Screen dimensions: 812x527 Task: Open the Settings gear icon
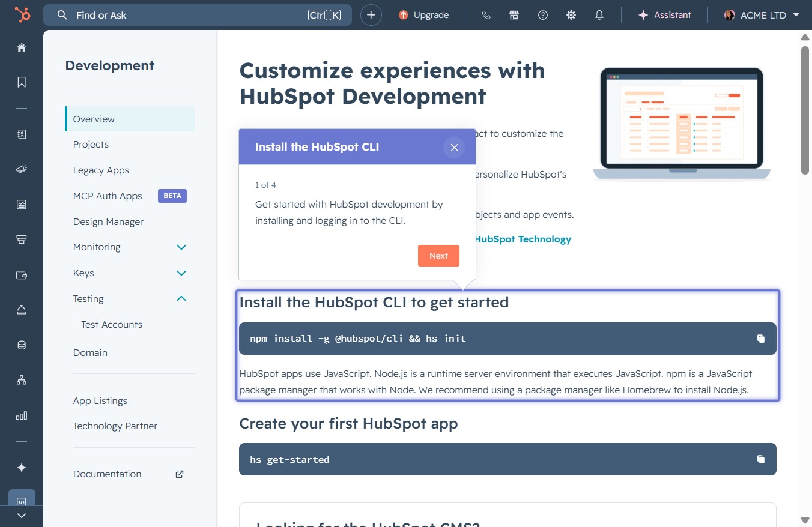(x=571, y=15)
